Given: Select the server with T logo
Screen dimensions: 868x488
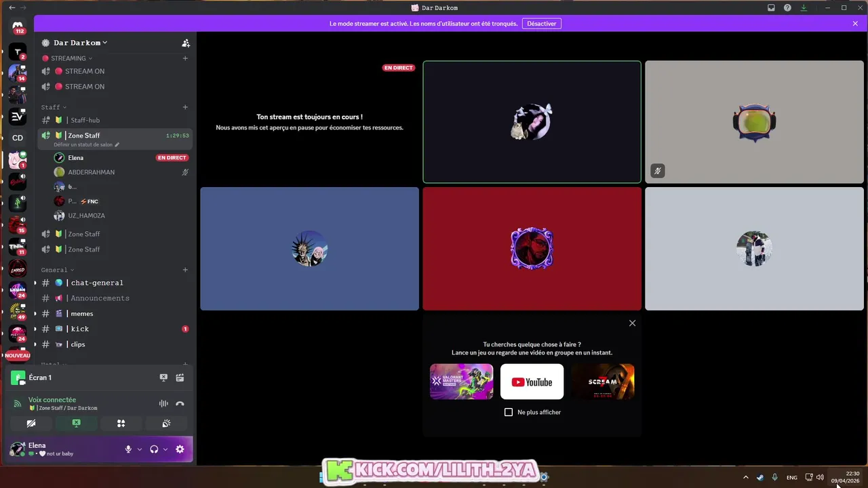Looking at the screenshot, I should [x=18, y=52].
